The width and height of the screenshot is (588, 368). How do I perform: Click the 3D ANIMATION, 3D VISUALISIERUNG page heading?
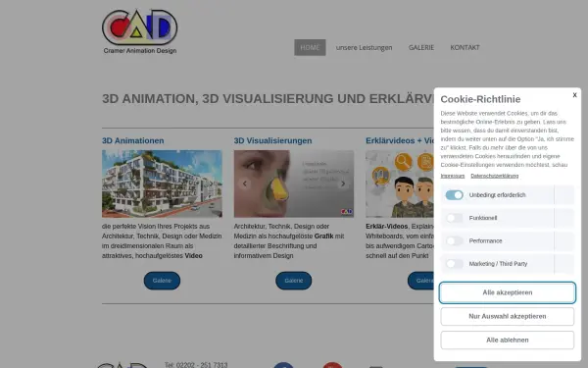pyautogui.click(x=268, y=99)
